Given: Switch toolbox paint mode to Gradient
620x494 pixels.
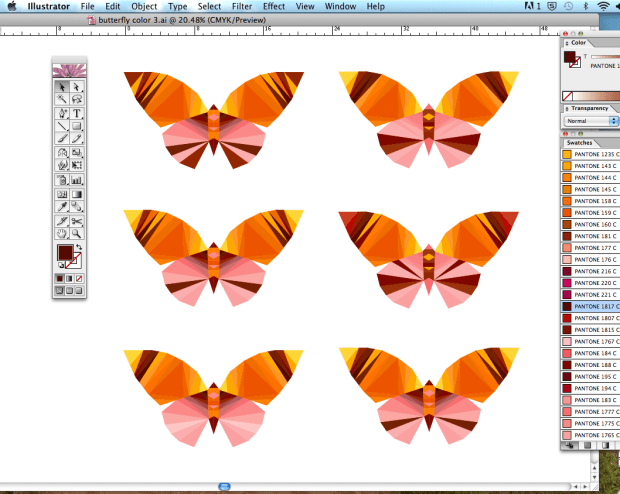Looking at the screenshot, I should (69, 278).
